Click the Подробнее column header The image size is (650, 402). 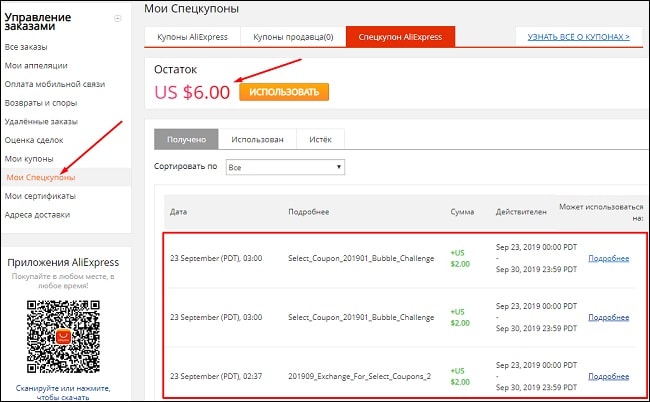[308, 212]
